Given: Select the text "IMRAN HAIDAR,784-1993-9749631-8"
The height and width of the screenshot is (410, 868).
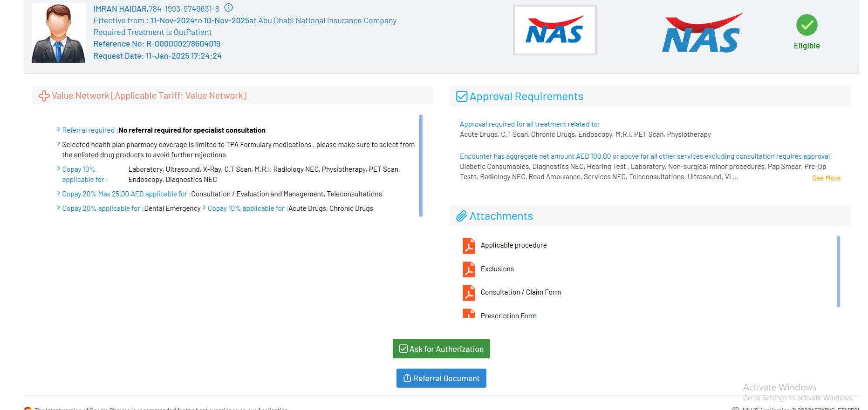Looking at the screenshot, I should [156, 9].
